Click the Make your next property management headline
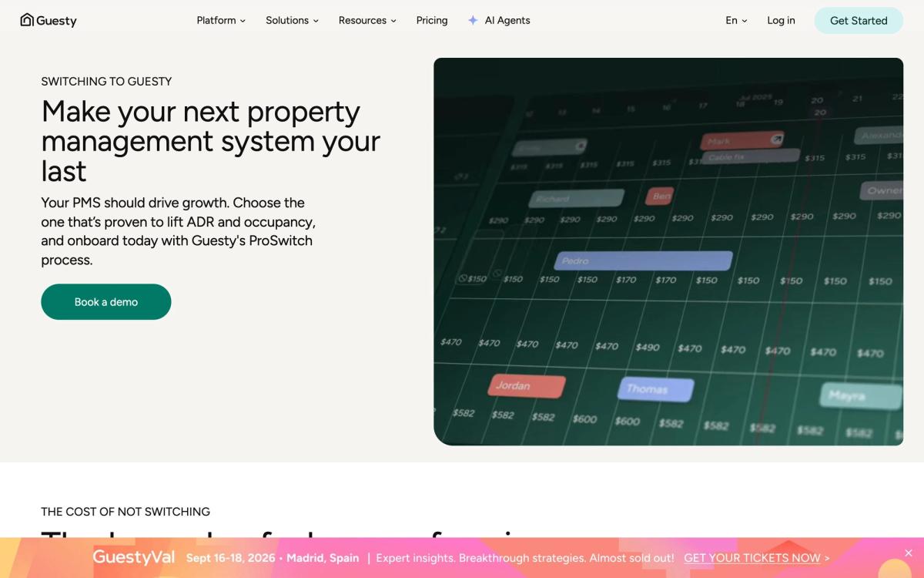924x578 pixels. click(x=211, y=142)
